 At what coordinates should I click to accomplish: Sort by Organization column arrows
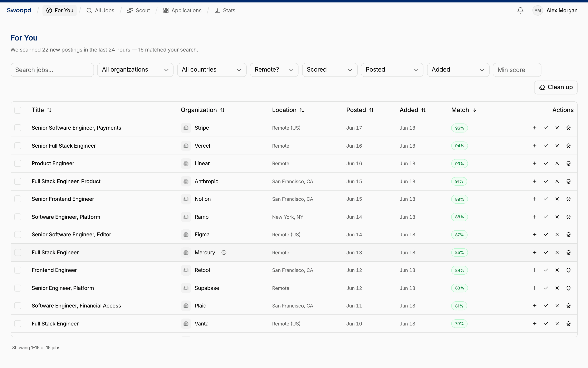[x=222, y=110]
